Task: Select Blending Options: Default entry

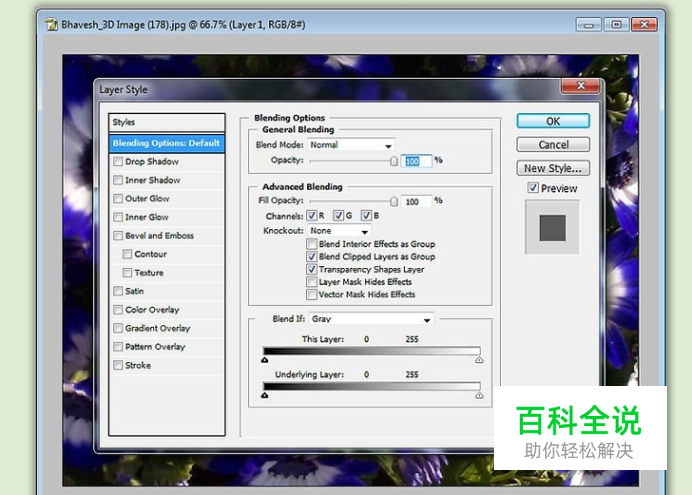Action: click(x=167, y=143)
